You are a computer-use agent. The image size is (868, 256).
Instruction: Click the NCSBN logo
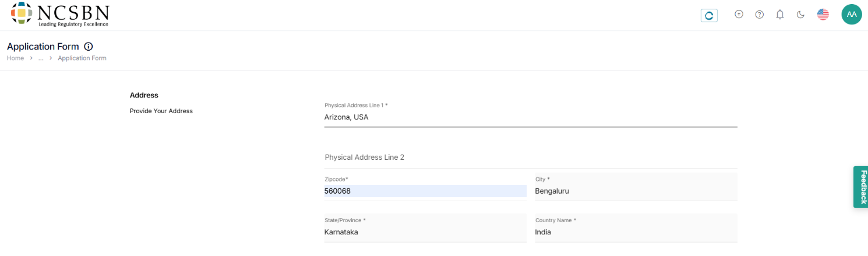(60, 15)
